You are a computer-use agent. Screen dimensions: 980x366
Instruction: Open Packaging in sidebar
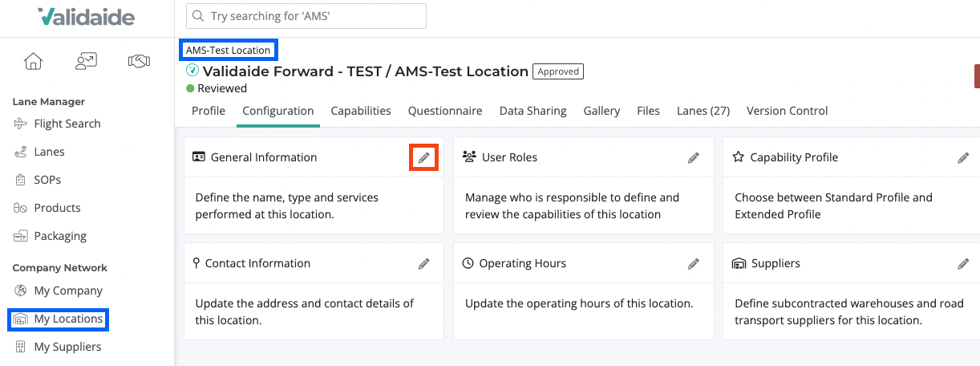click(x=60, y=236)
